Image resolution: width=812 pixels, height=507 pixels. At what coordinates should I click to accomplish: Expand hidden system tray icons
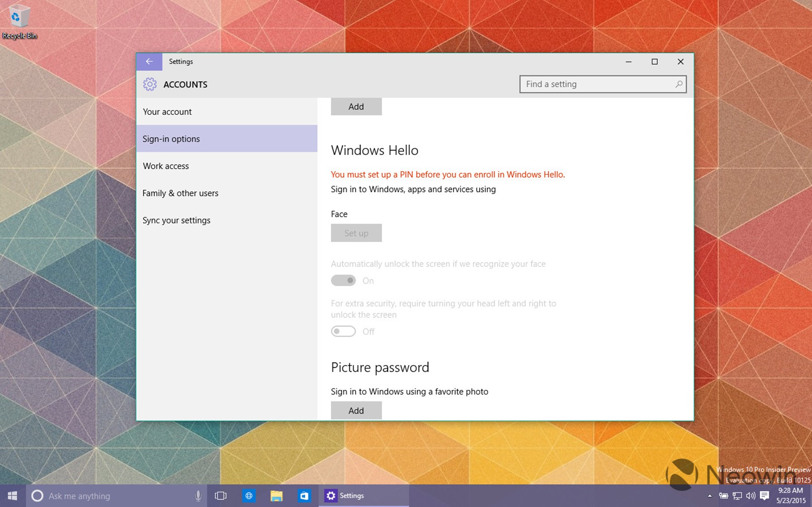tap(709, 496)
